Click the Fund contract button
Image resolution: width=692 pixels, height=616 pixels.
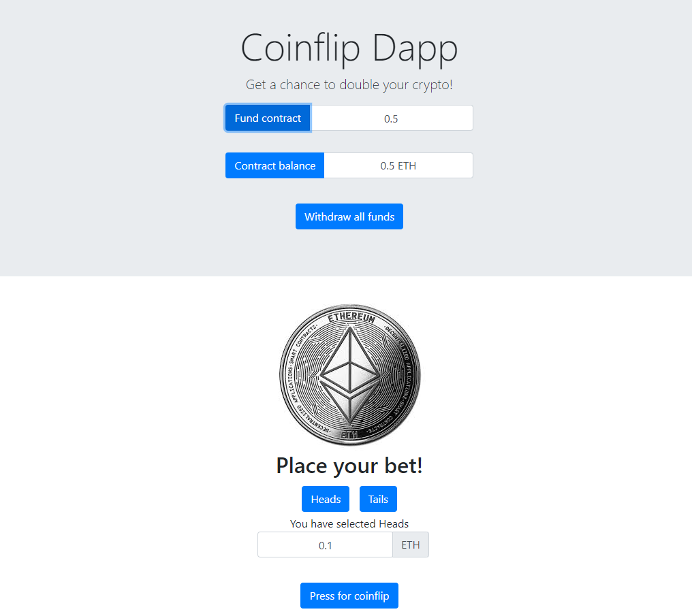tap(268, 118)
